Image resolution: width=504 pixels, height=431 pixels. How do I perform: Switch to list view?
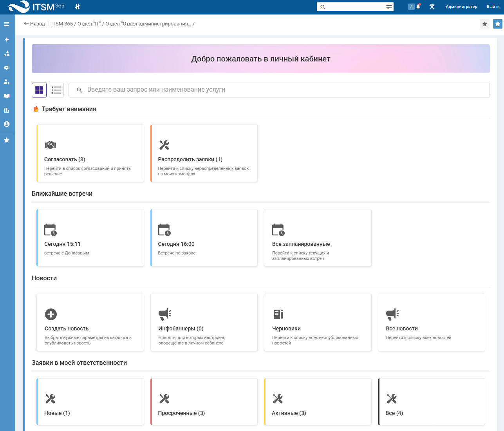56,90
